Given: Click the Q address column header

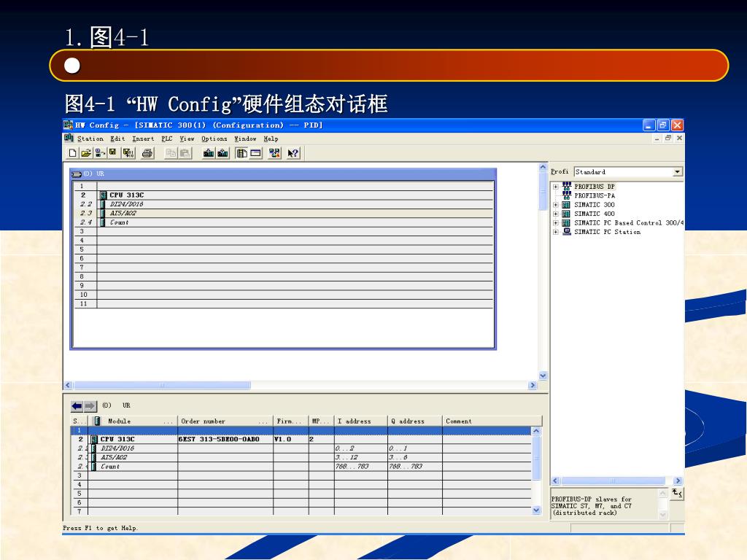Looking at the screenshot, I should point(414,421).
